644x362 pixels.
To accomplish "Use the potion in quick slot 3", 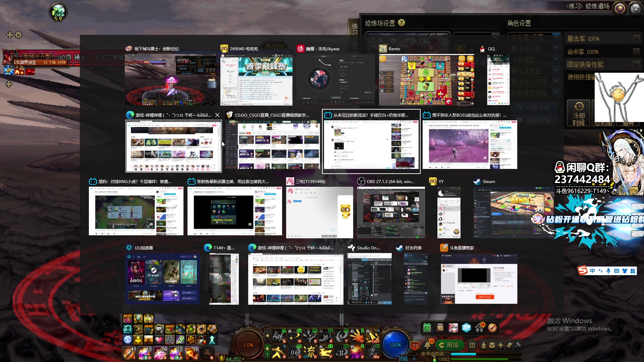I will [x=160, y=353].
